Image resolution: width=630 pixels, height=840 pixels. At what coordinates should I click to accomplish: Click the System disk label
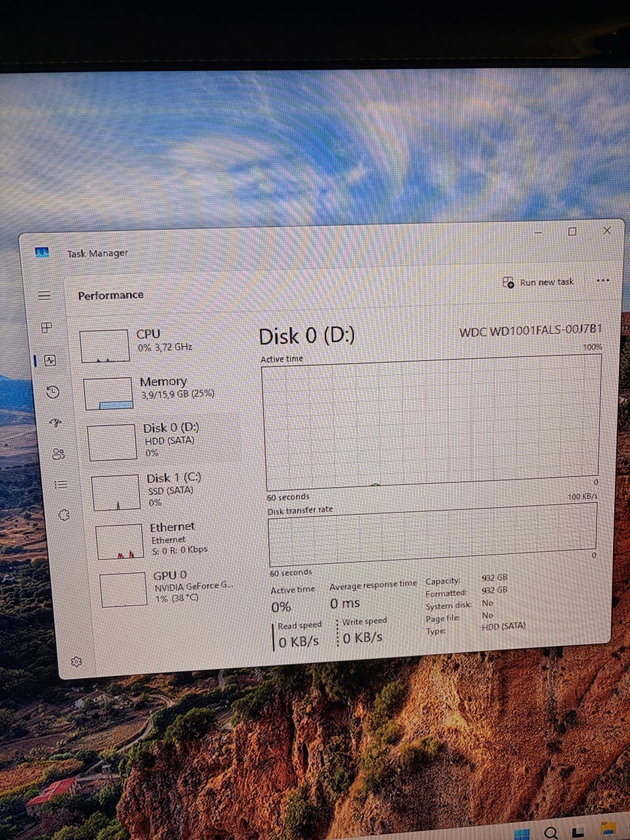448,606
